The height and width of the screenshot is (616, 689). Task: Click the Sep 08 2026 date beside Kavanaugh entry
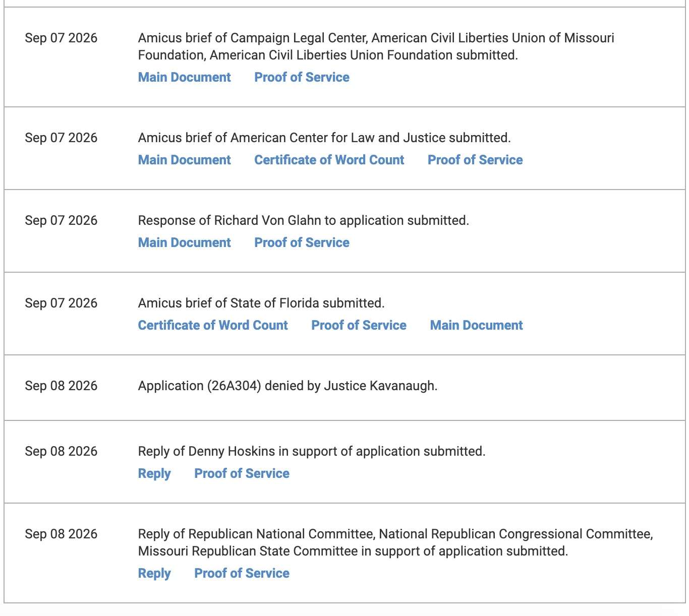[61, 386]
